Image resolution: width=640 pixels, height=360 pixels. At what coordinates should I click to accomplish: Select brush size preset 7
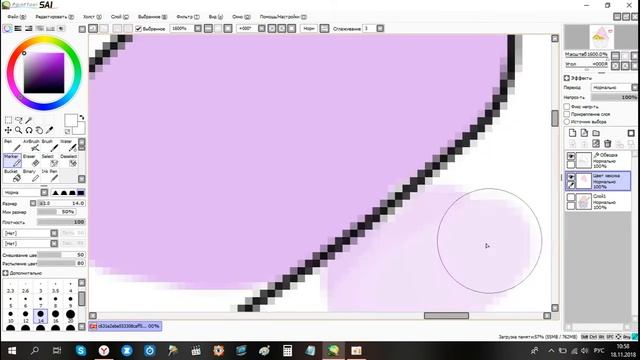click(x=40, y=302)
